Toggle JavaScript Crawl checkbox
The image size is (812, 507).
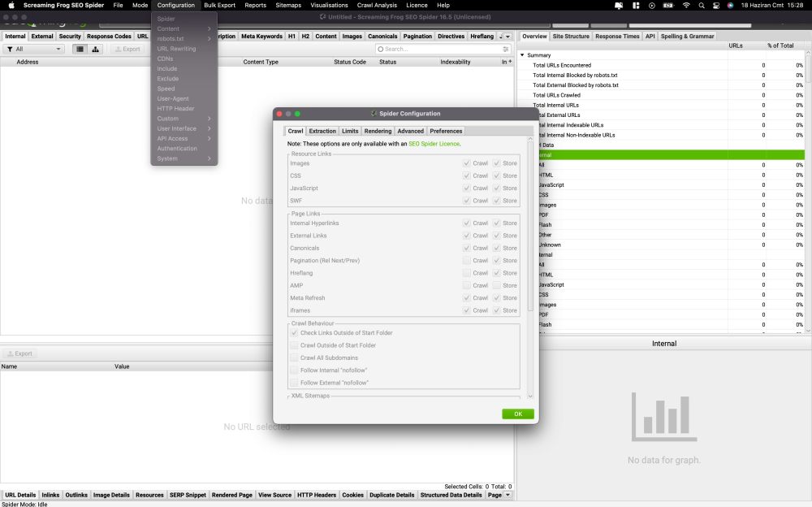point(467,188)
